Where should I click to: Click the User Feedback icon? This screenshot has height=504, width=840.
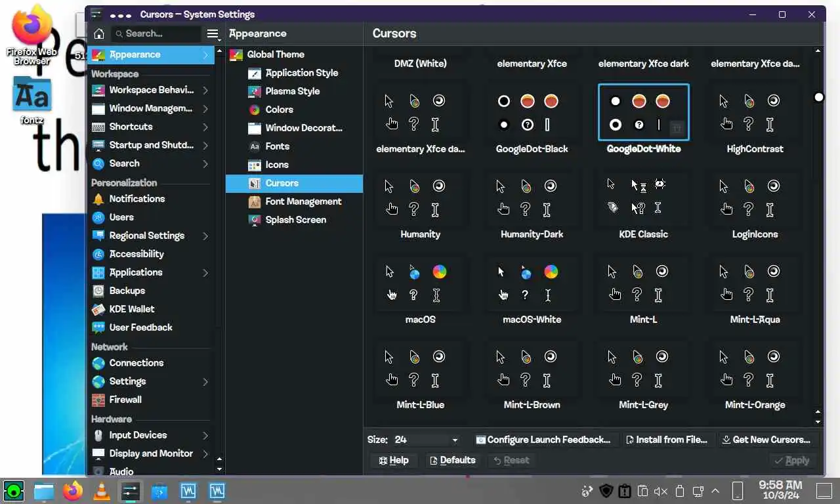[98, 327]
